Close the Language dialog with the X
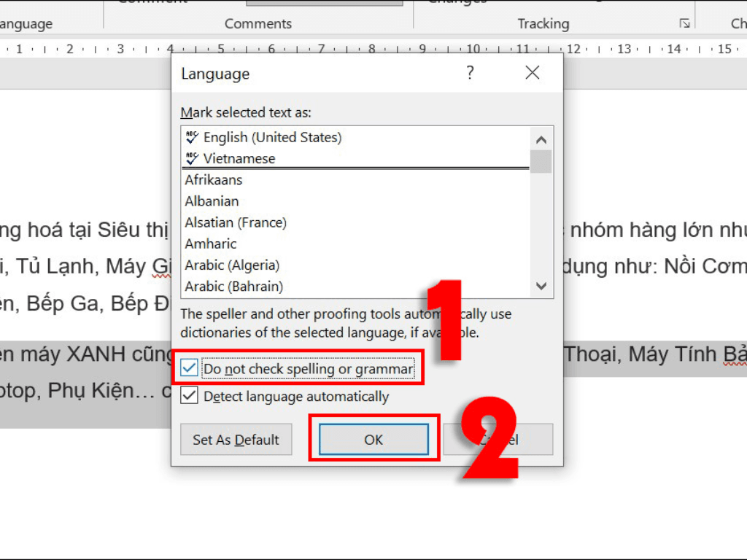The height and width of the screenshot is (560, 747). pos(532,73)
